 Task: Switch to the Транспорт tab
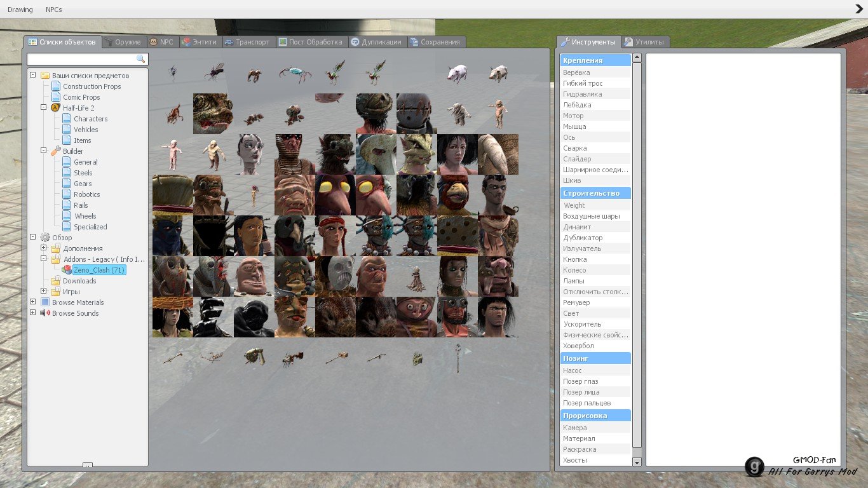point(248,42)
